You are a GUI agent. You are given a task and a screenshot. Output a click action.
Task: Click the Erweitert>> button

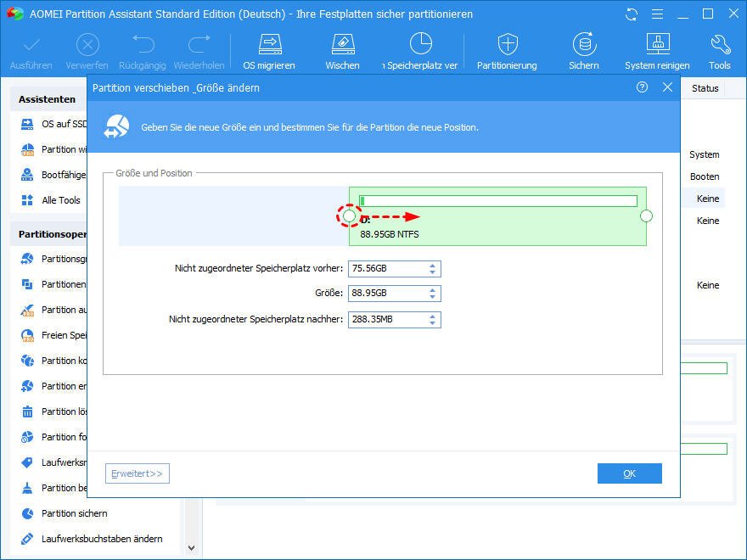(138, 473)
